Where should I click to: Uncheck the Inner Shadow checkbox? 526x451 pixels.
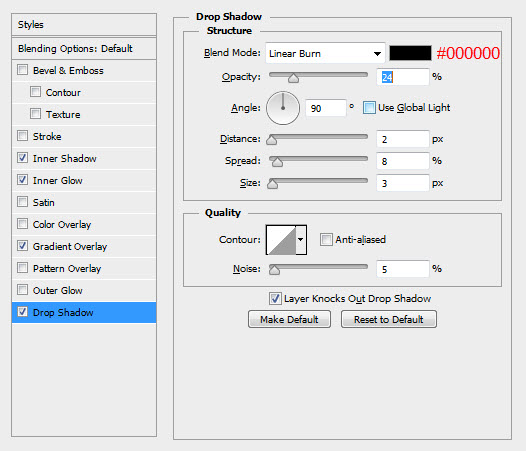22,157
